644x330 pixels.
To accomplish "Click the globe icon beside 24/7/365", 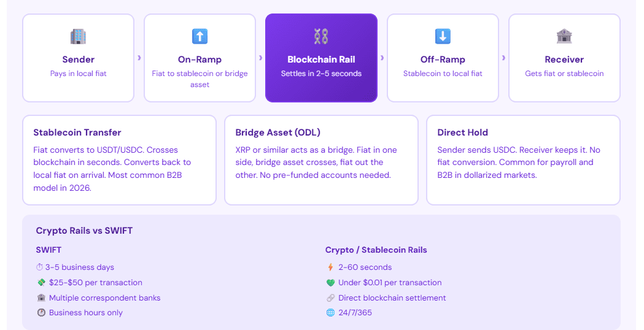I will pos(330,313).
